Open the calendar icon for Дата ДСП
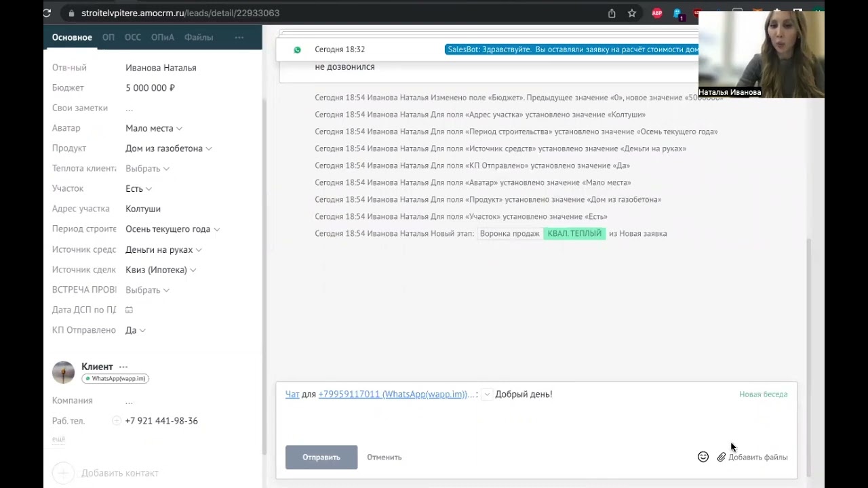868x488 pixels. click(x=129, y=310)
